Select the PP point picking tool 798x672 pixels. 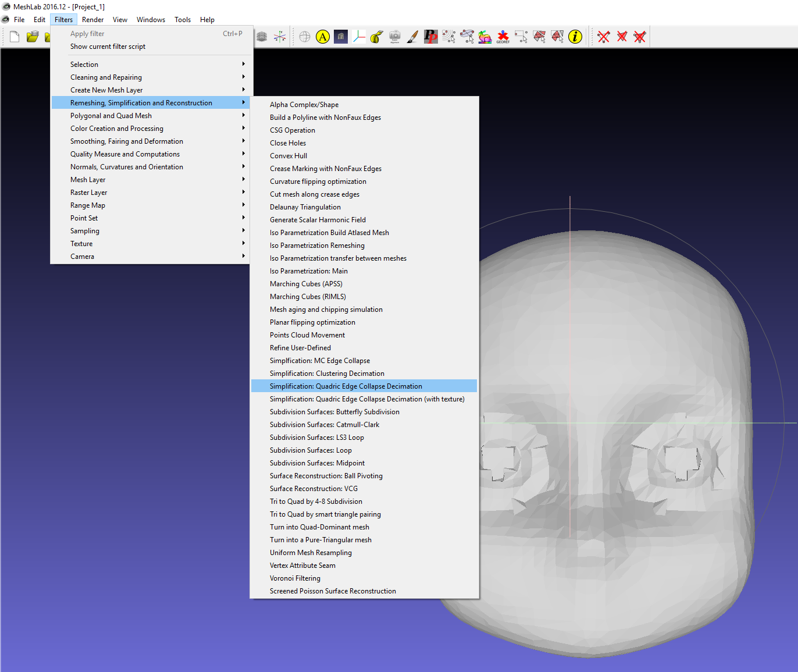point(431,37)
